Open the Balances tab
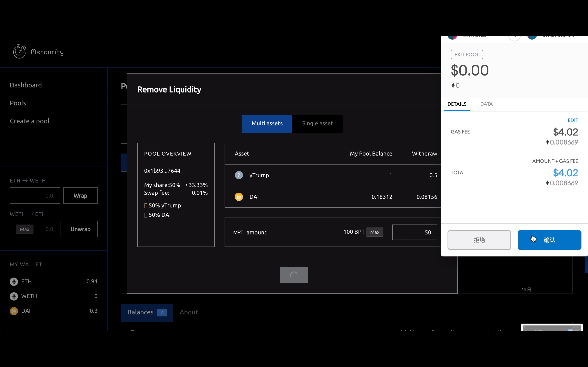Screen dimensions: 588x367 click(x=147, y=312)
